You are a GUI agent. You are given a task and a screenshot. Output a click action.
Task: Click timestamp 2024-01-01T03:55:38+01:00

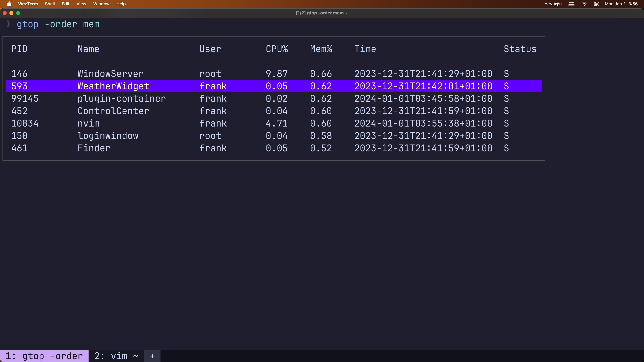pos(423,123)
